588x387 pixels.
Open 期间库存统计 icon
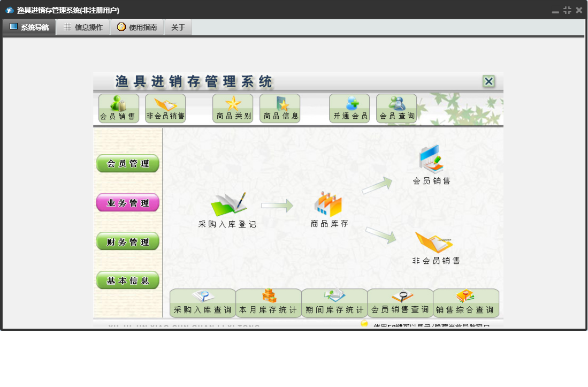(x=334, y=303)
